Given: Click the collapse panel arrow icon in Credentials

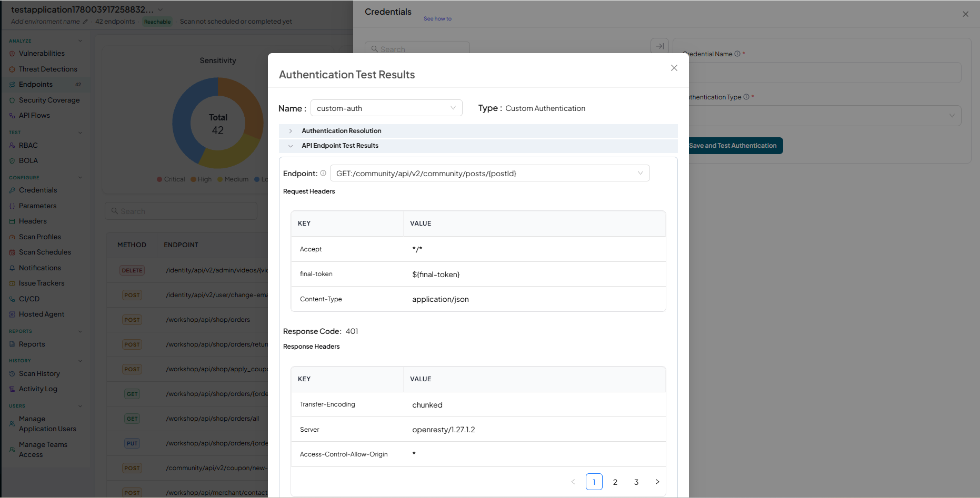Looking at the screenshot, I should [x=659, y=46].
